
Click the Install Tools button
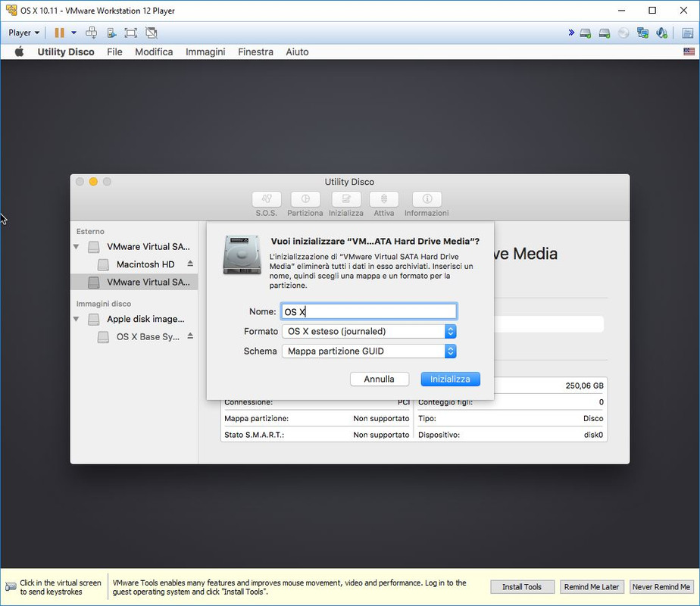click(522, 587)
